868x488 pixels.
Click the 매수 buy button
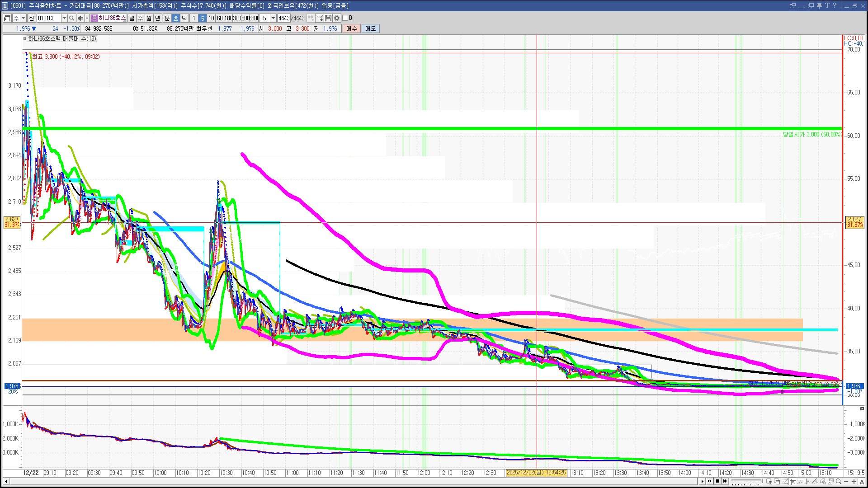[352, 28]
